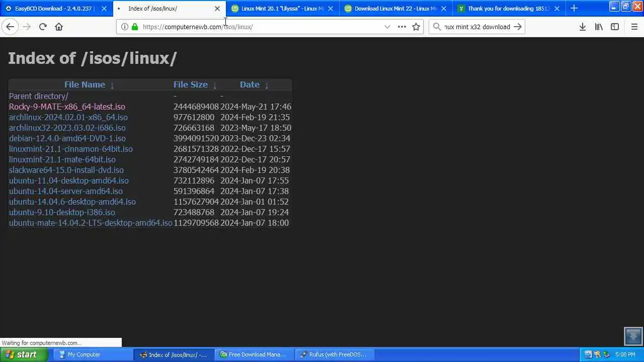
Task: Open the Firefox hamburger menu
Action: click(x=634, y=27)
